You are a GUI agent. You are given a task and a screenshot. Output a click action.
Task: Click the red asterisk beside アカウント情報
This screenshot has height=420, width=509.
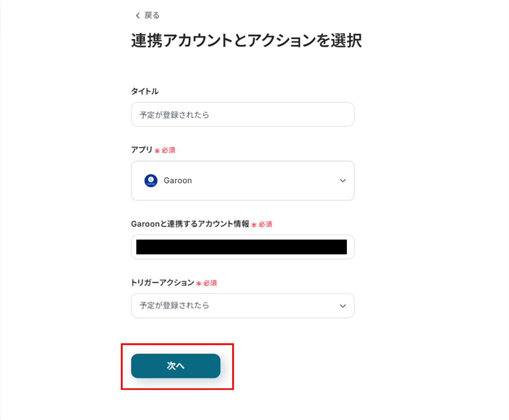(254, 225)
